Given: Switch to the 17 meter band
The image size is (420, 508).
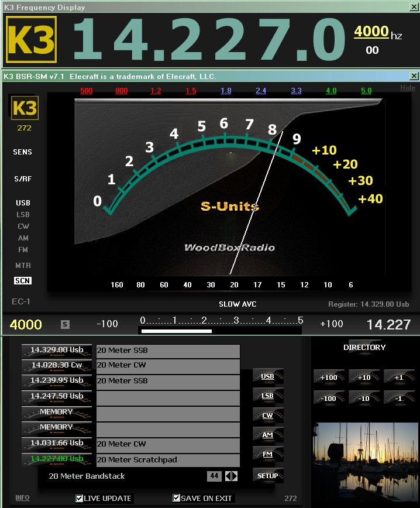Looking at the screenshot, I should tap(257, 285).
